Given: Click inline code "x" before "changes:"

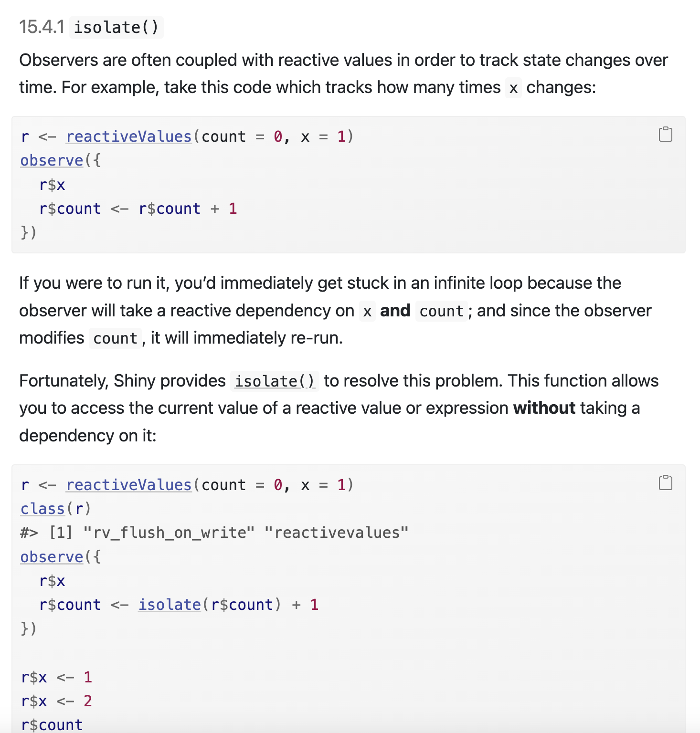Looking at the screenshot, I should (513, 88).
